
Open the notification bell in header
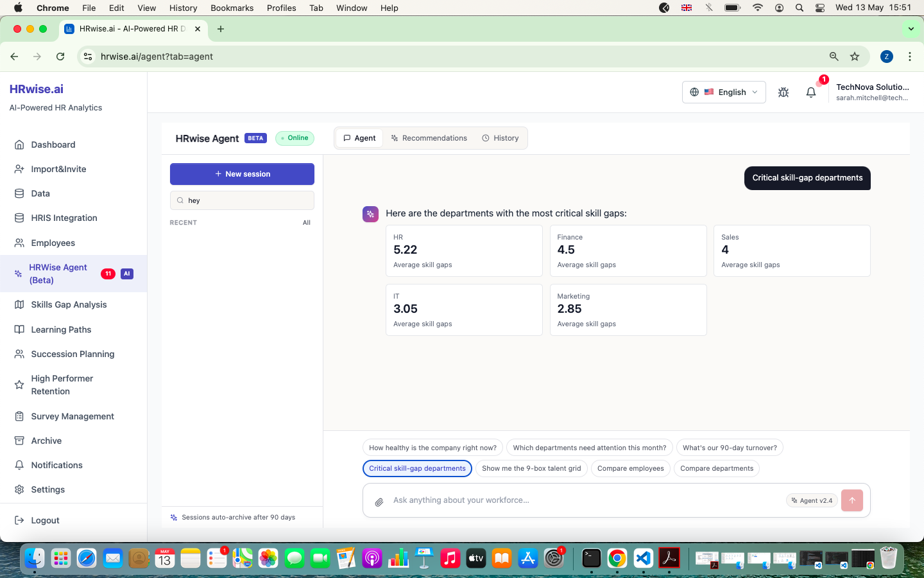(x=811, y=92)
